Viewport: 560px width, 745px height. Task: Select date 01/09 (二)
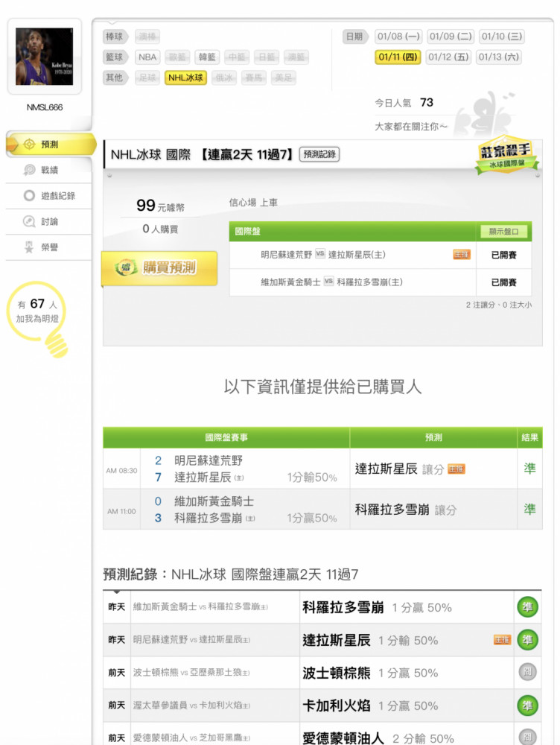451,37
